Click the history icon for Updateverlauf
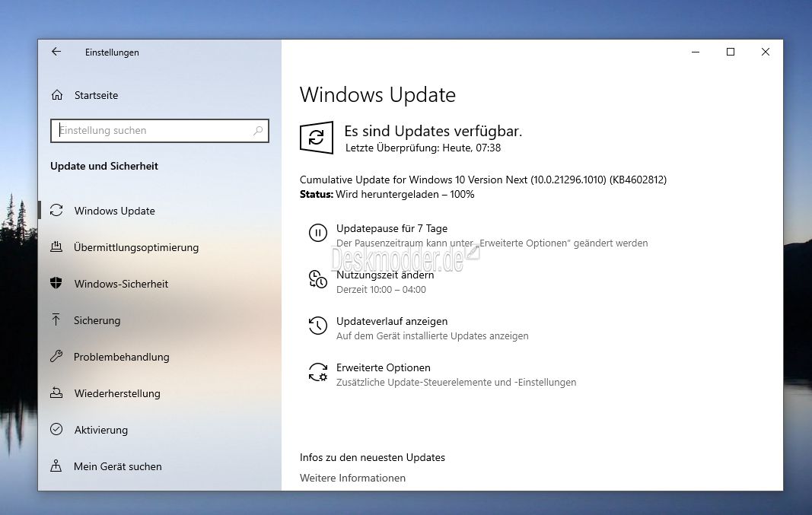 318,326
